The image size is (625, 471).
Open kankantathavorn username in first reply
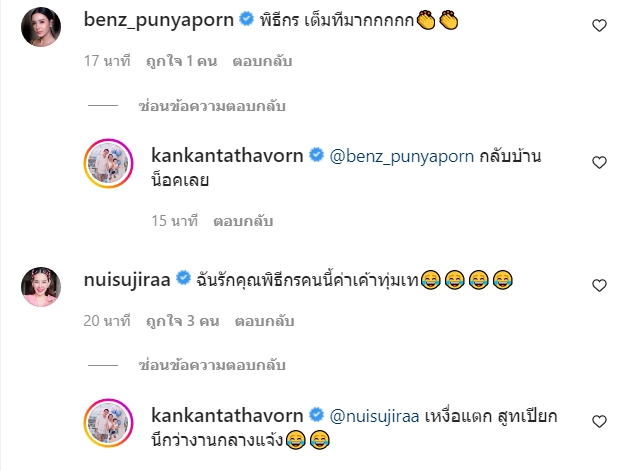tap(227, 155)
